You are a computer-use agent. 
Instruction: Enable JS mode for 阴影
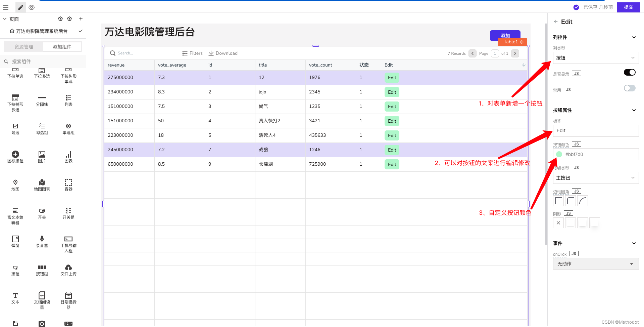click(568, 213)
